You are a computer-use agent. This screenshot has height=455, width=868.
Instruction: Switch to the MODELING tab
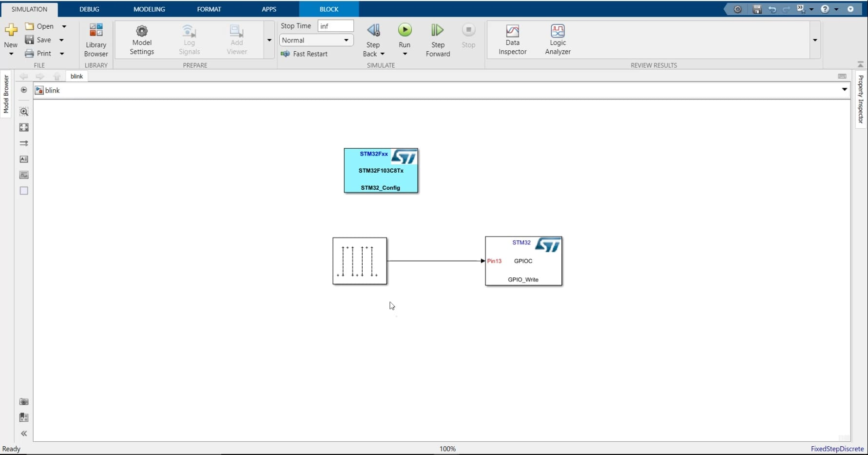point(149,9)
